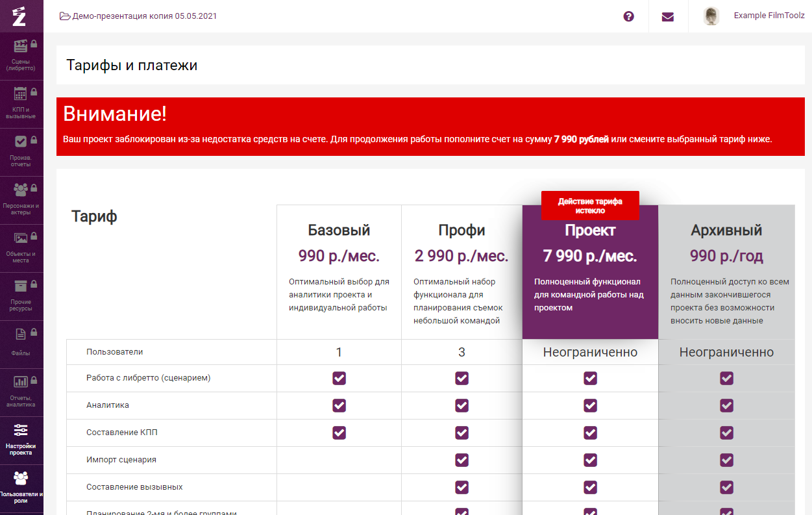This screenshot has width=812, height=515.
Task: Click the user avatar picture
Action: 711,16
